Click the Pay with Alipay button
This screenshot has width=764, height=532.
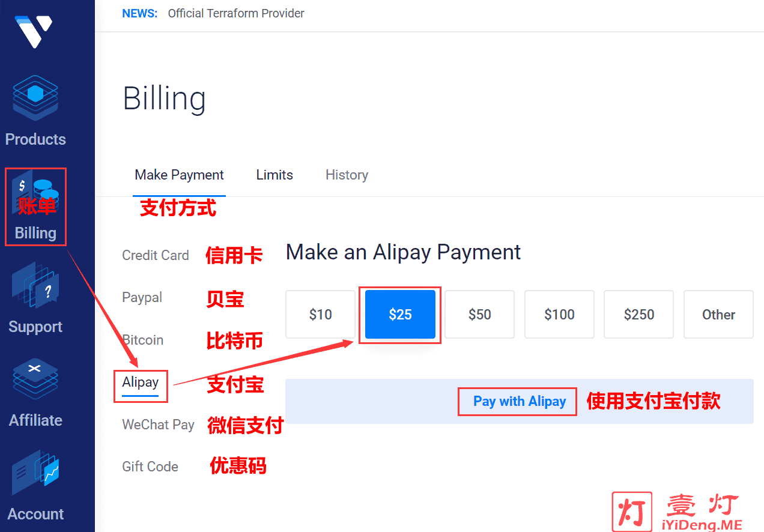pos(520,402)
